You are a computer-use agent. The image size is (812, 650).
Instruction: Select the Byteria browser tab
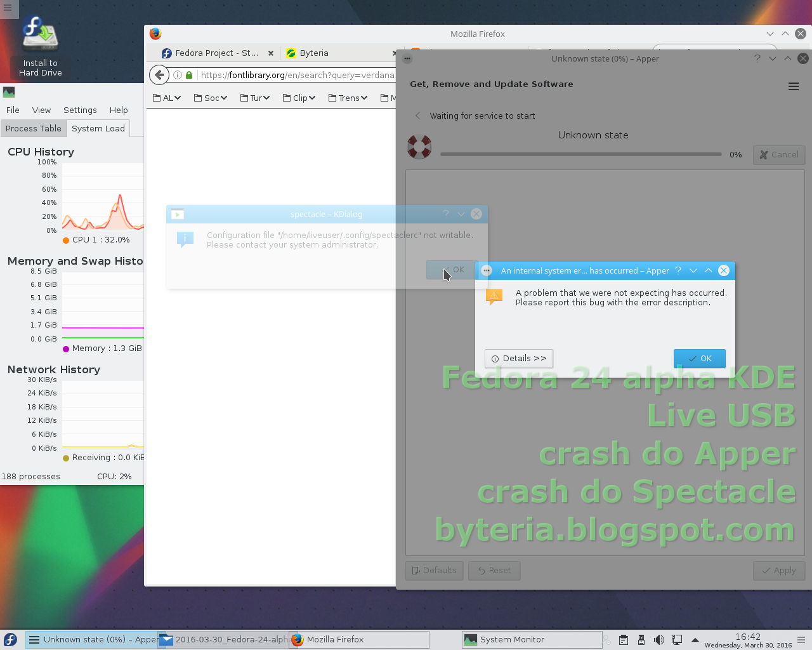coord(339,53)
